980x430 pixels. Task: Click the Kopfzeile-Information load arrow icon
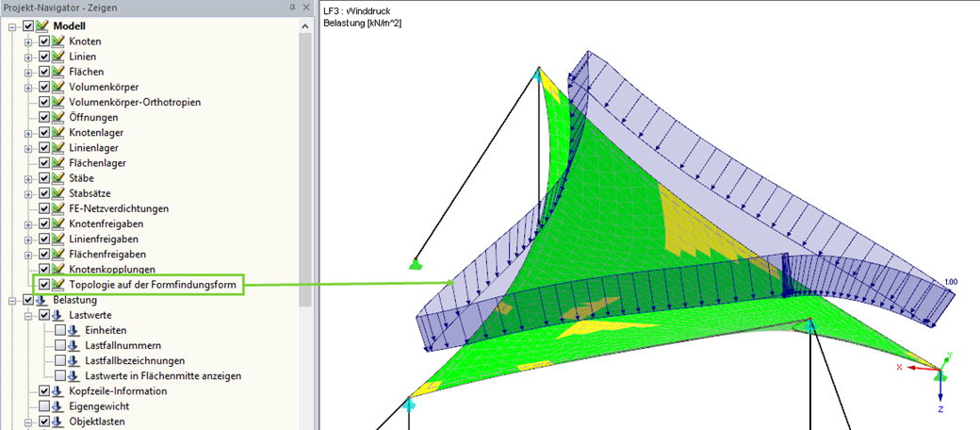57,391
